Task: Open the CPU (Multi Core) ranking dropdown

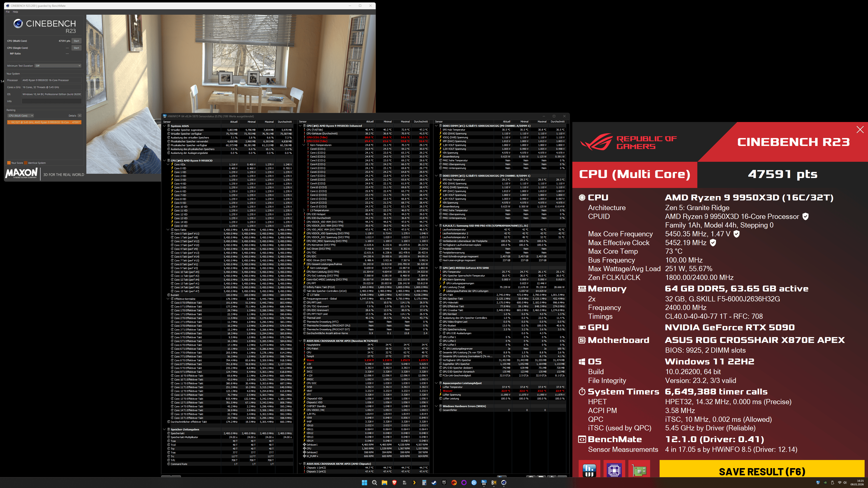Action: (21, 115)
